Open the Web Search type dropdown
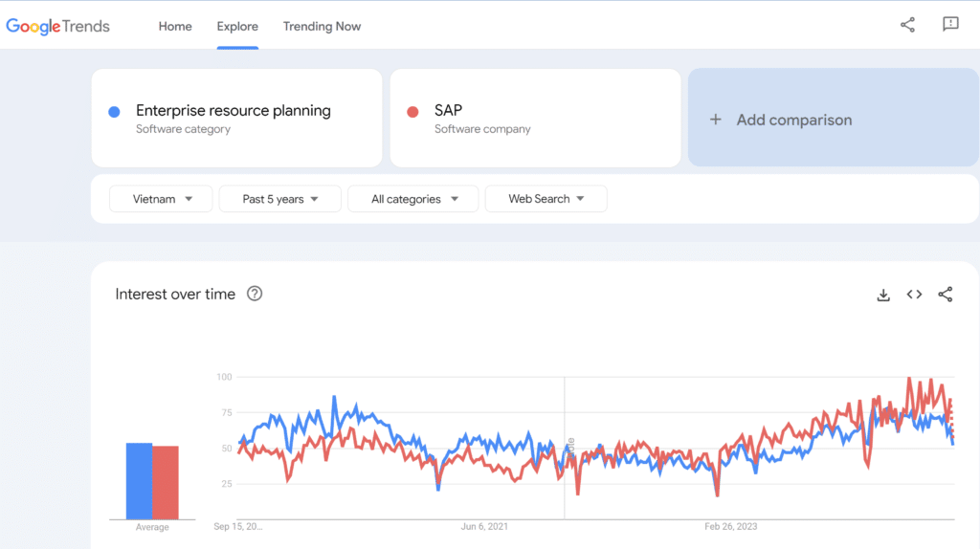 click(x=546, y=199)
